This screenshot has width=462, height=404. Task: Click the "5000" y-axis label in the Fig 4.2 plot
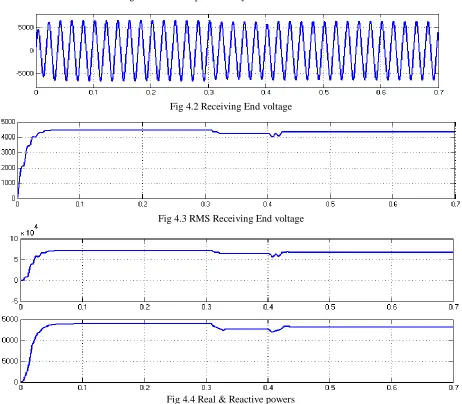click(26, 27)
